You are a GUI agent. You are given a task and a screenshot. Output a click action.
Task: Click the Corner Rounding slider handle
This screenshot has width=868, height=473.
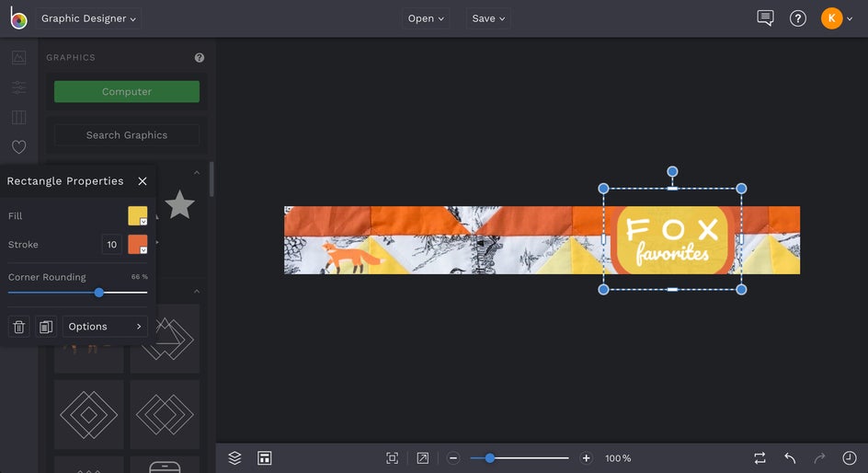99,293
